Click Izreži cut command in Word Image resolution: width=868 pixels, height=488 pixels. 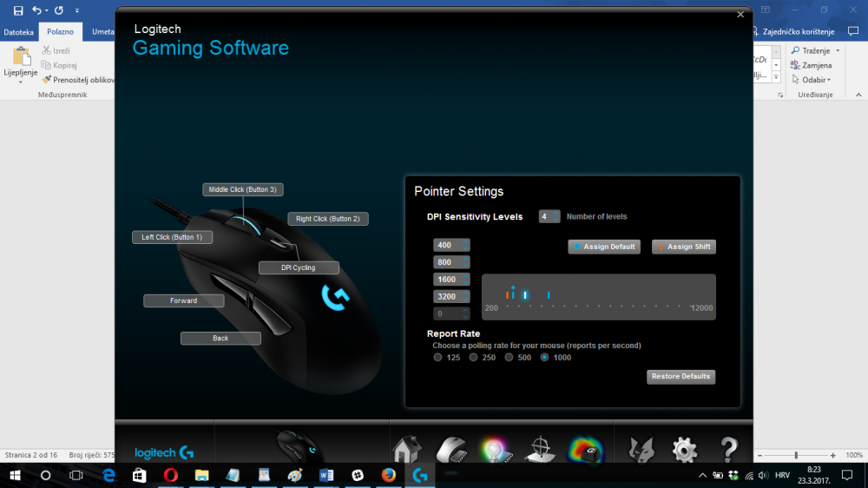[x=56, y=50]
